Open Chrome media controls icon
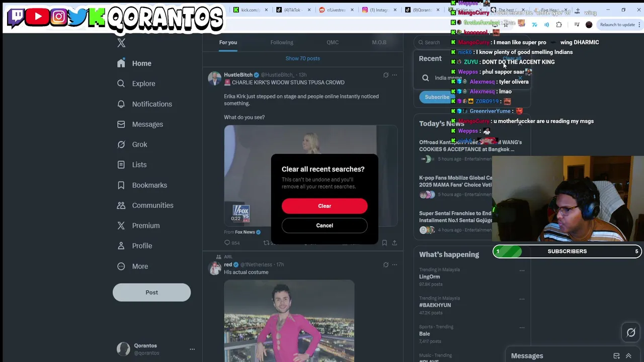Viewport: 644px width, 362px height. 577,25
